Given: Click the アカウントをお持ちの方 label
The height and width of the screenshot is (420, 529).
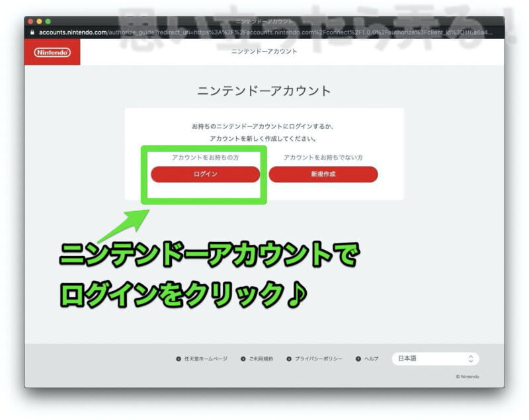Looking at the screenshot, I should point(205,157).
